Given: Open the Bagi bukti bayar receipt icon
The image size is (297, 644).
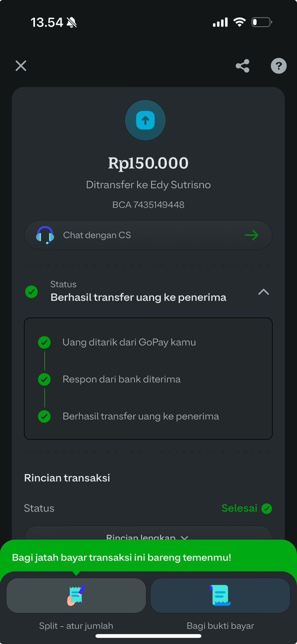Looking at the screenshot, I should (220, 595).
